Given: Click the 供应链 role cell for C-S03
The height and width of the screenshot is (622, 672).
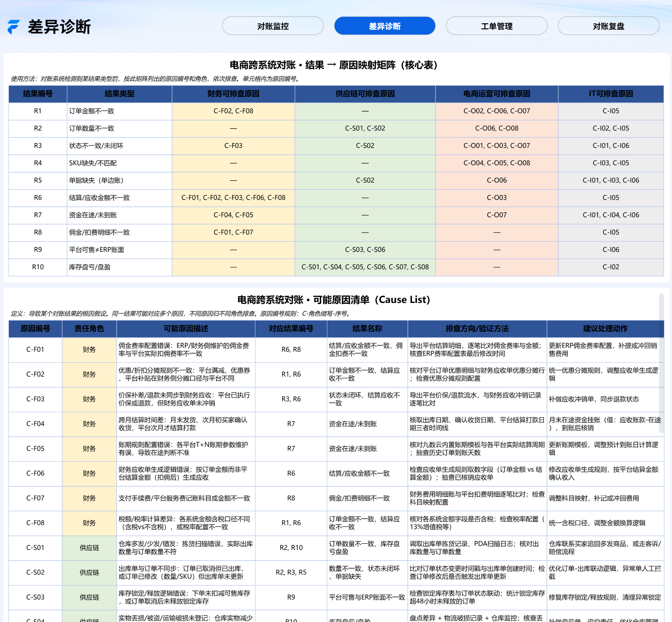Looking at the screenshot, I should coord(89,598).
